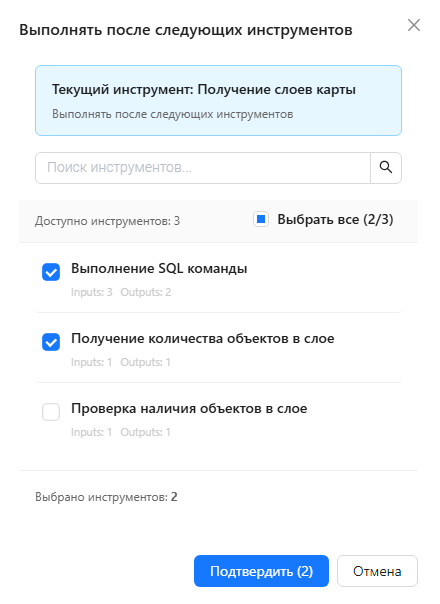
Task: Toggle the 'Выбрать все' checkbox
Action: coord(261,219)
